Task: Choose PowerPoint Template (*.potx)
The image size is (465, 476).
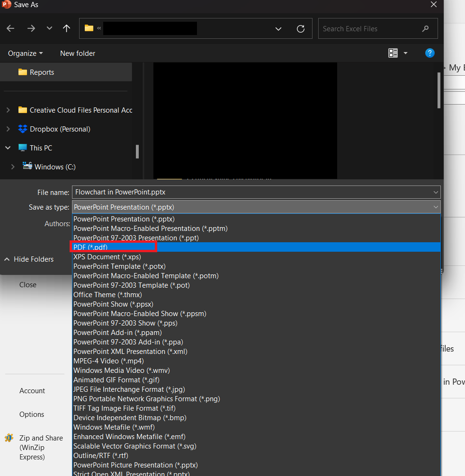Action: pyautogui.click(x=256, y=266)
